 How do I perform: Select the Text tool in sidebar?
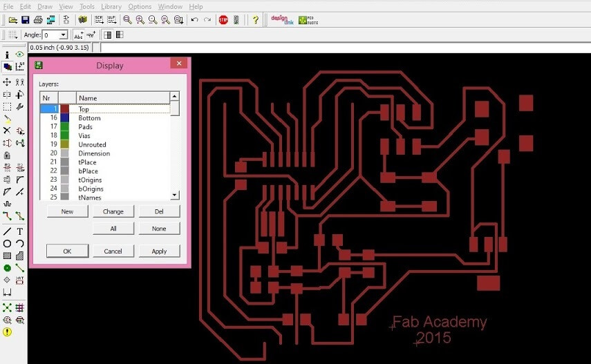[x=19, y=231]
